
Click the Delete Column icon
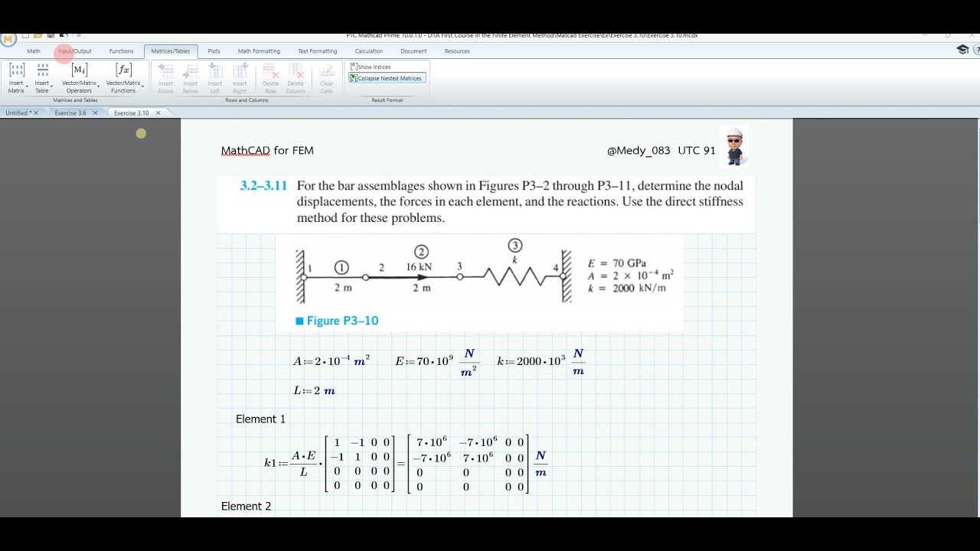coord(296,70)
